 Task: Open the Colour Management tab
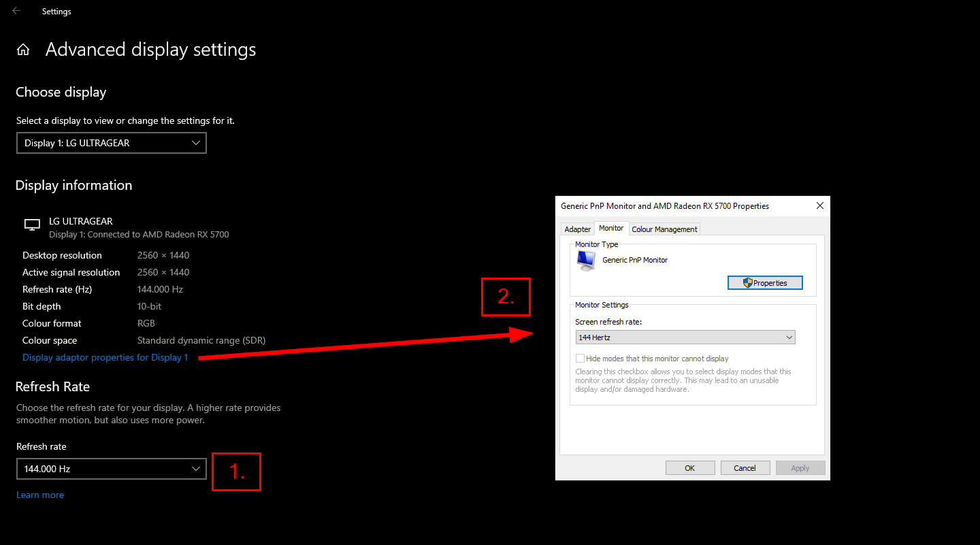pos(664,229)
